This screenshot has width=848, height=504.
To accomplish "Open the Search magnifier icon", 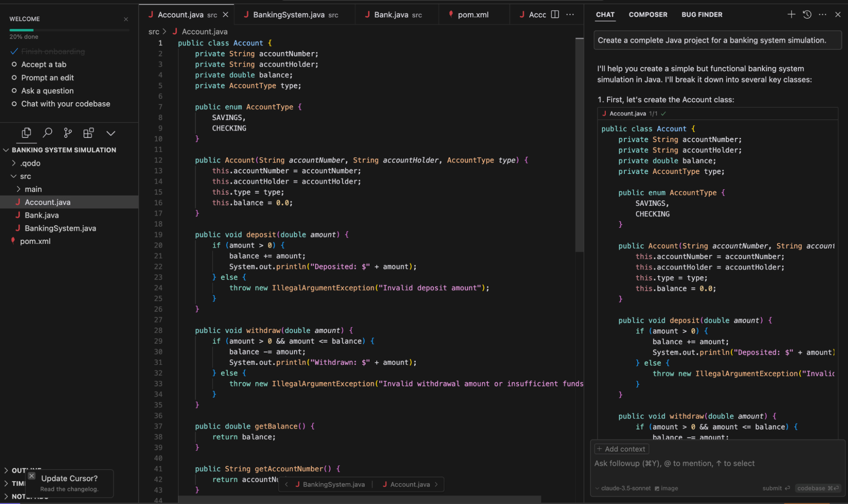I will pos(47,133).
